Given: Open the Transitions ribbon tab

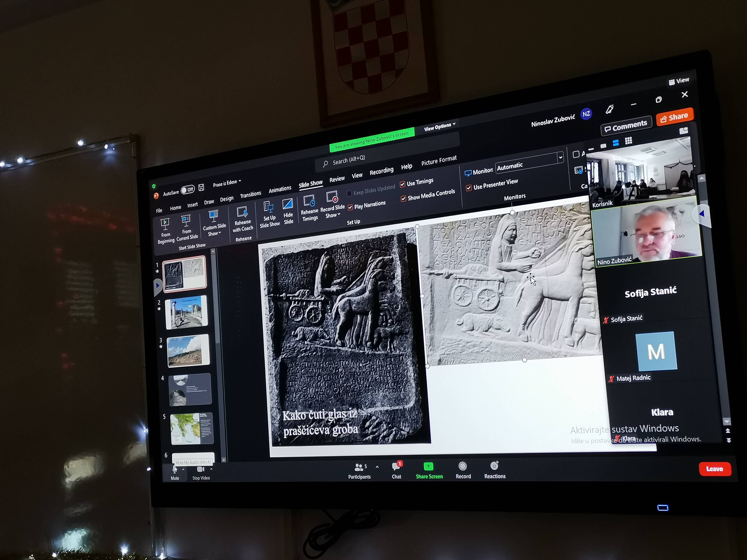Looking at the screenshot, I should (250, 195).
